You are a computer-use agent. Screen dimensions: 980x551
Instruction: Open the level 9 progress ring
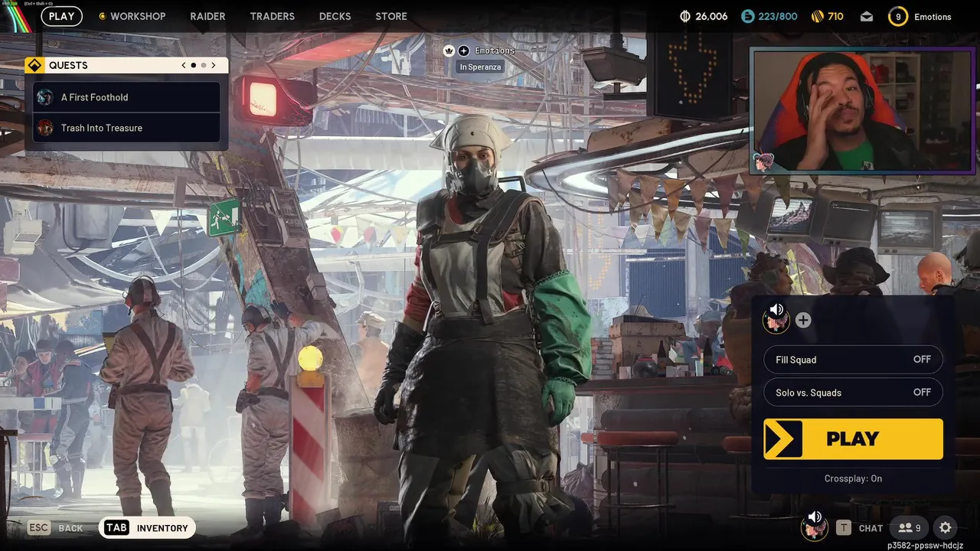(898, 16)
